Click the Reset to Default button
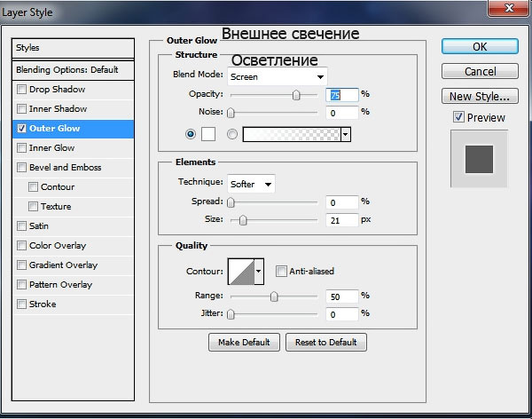 click(x=325, y=342)
